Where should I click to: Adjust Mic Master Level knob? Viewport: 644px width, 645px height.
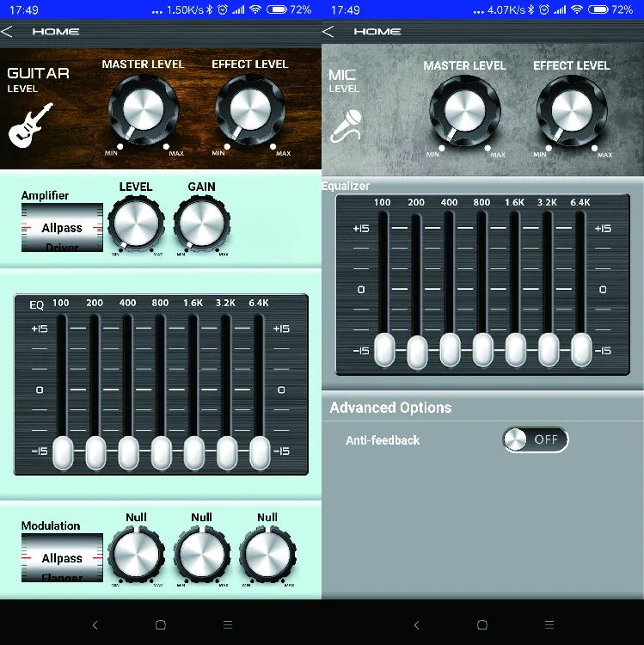pos(464,111)
